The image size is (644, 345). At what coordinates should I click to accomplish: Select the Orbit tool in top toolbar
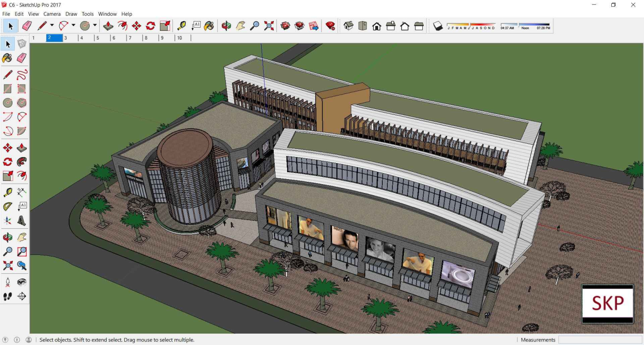(x=226, y=26)
